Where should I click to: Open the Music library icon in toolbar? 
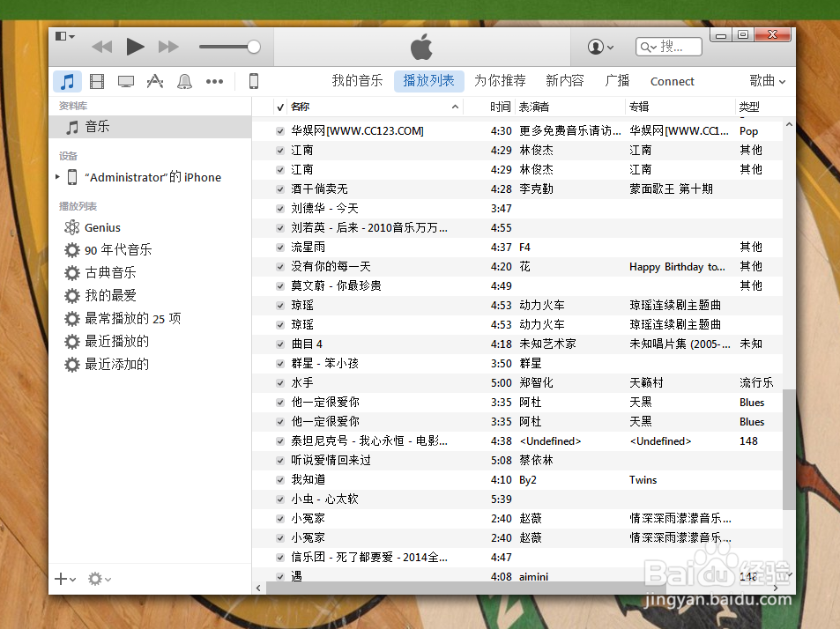click(x=68, y=81)
